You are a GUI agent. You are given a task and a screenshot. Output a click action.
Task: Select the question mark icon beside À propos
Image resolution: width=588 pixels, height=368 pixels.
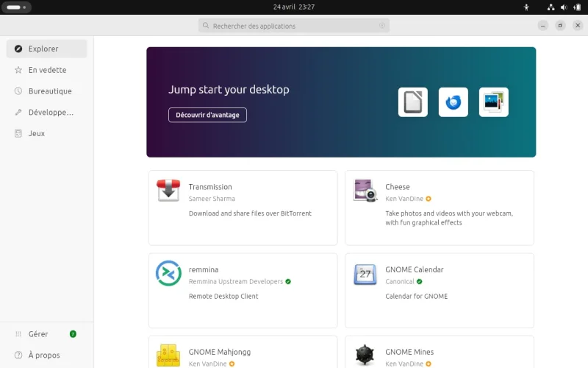18,355
